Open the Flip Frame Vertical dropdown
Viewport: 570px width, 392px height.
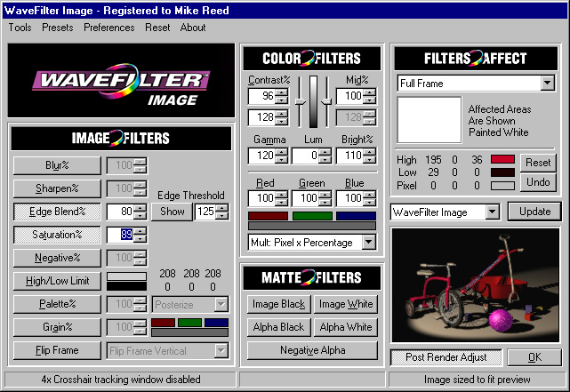[x=221, y=351]
